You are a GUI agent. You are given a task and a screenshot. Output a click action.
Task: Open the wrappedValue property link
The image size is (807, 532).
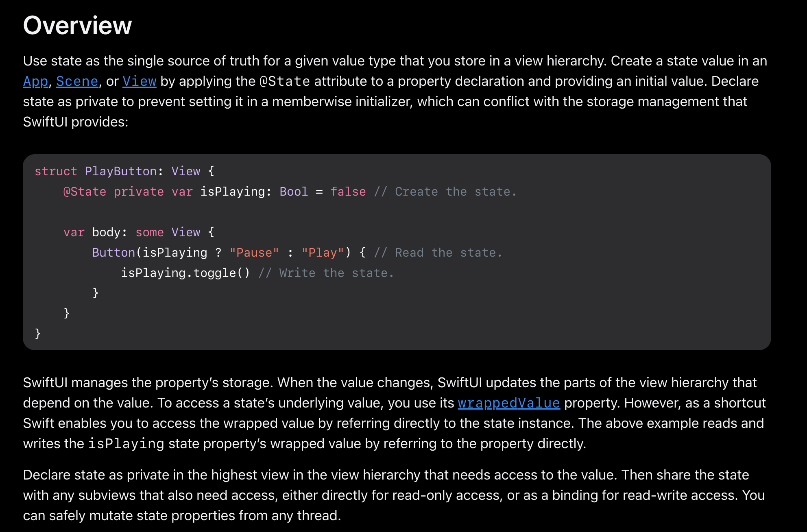coord(508,403)
